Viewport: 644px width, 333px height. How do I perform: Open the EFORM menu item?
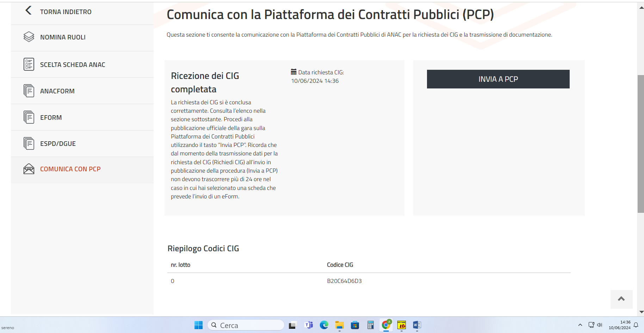click(x=51, y=118)
